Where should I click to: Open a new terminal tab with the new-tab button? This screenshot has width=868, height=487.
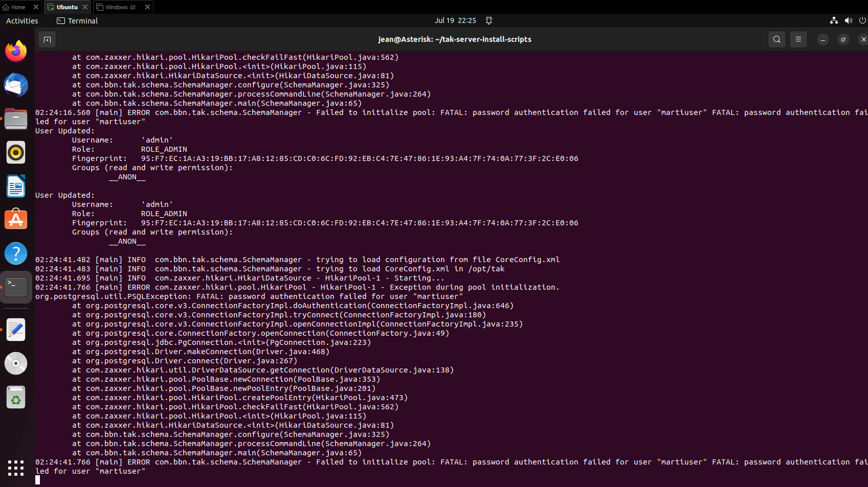(47, 39)
